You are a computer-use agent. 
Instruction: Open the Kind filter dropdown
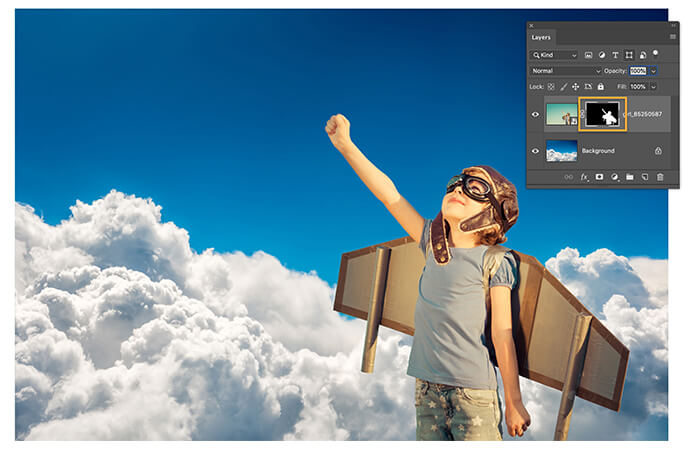point(554,55)
